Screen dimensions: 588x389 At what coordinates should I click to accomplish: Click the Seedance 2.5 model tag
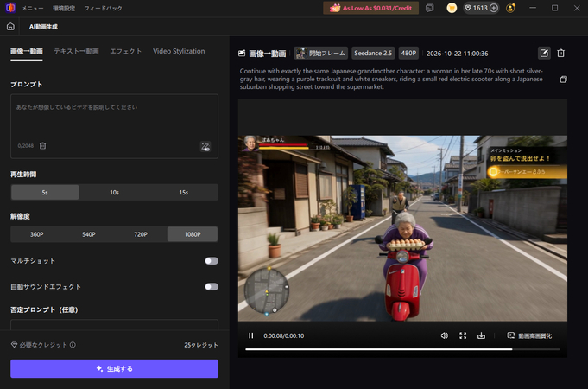click(373, 54)
